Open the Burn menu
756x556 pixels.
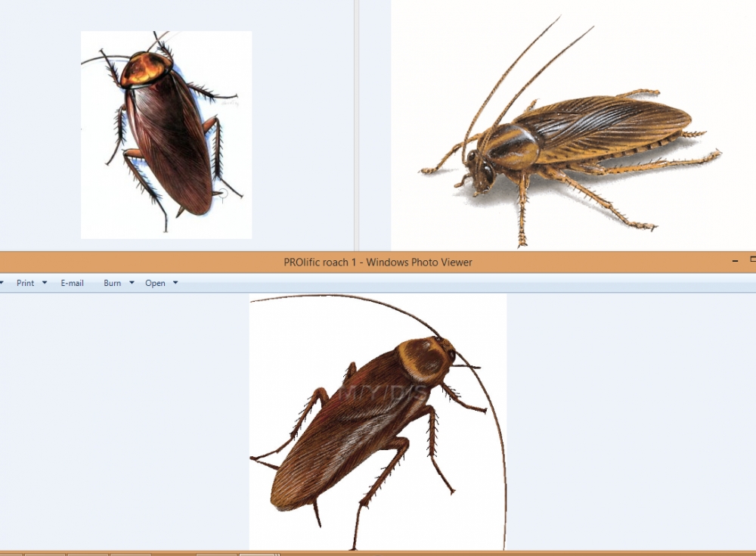point(112,283)
